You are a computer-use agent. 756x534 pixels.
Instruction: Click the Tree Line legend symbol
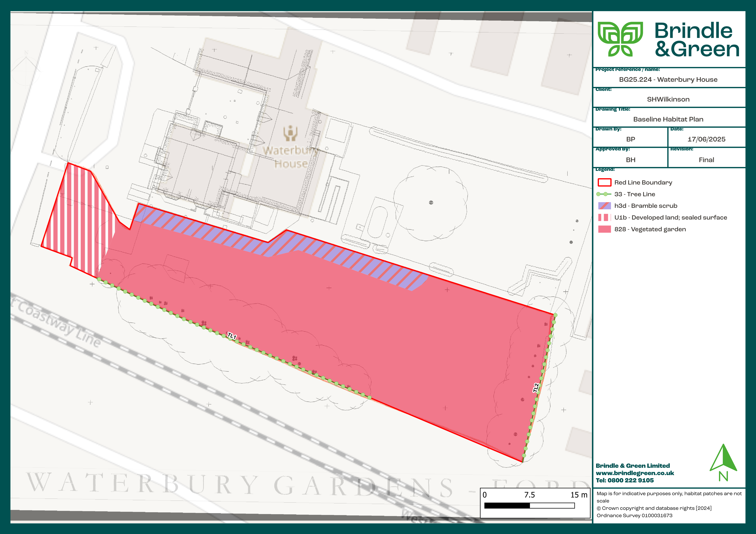[x=604, y=194]
